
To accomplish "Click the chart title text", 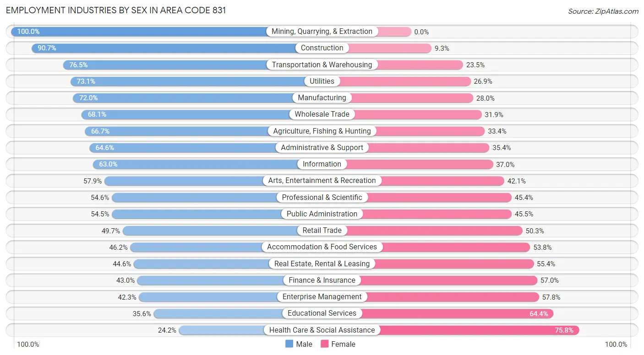I will pyautogui.click(x=116, y=10).
